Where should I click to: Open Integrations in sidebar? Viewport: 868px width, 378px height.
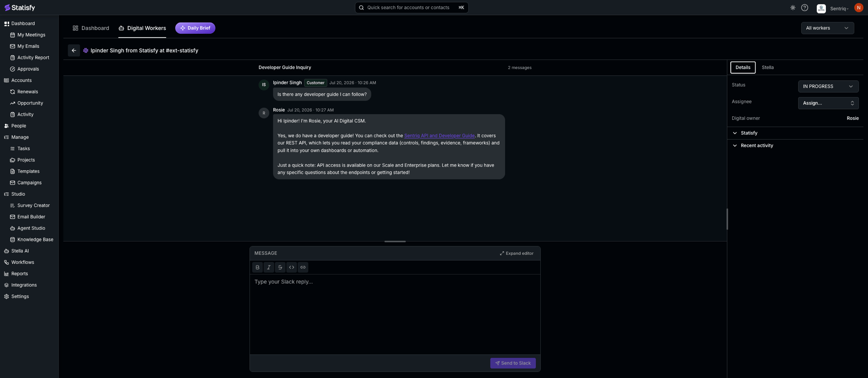(x=24, y=285)
